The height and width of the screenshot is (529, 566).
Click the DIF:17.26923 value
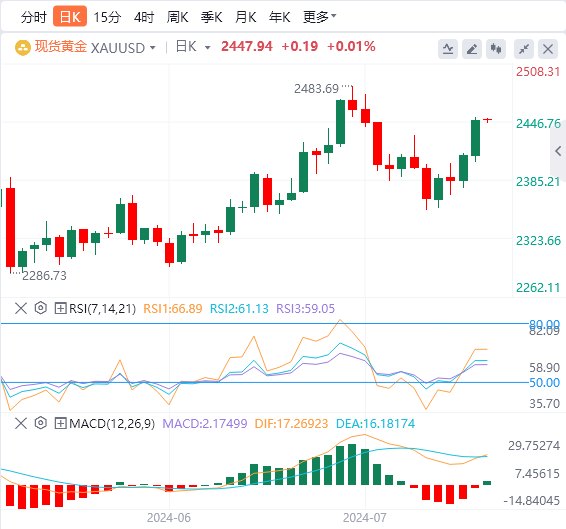tap(291, 424)
